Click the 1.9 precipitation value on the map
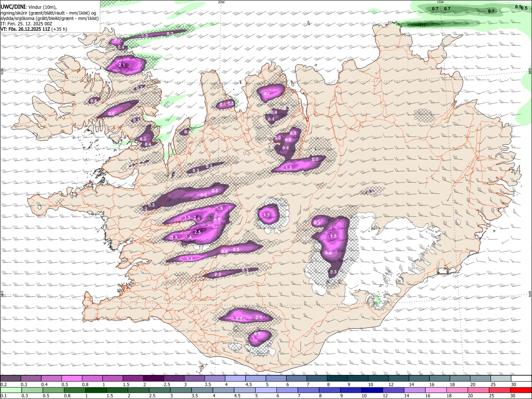The width and height of the screenshot is (532, 399). [x=174, y=237]
